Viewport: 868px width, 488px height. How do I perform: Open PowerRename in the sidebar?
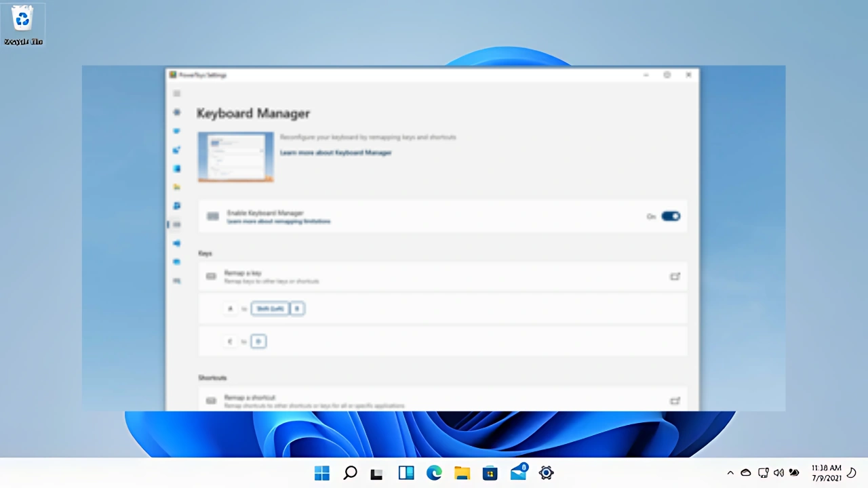click(176, 243)
